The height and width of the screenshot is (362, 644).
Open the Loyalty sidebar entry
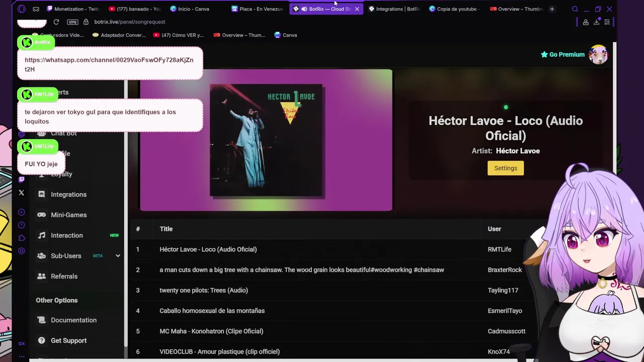coord(61,174)
